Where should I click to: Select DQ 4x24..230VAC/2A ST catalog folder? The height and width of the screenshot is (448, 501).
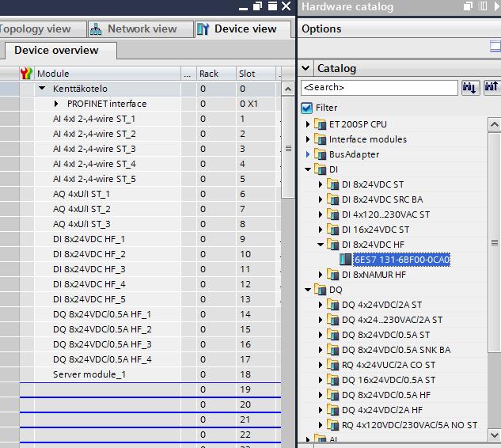click(x=392, y=320)
